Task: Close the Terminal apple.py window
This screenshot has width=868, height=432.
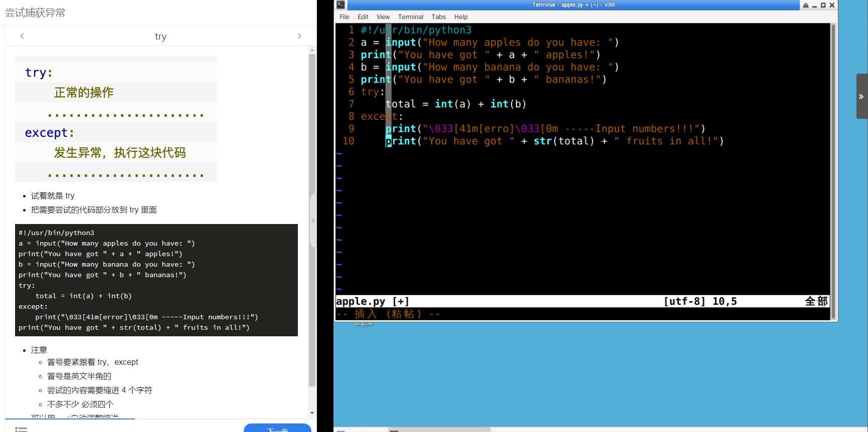Action: pyautogui.click(x=832, y=5)
